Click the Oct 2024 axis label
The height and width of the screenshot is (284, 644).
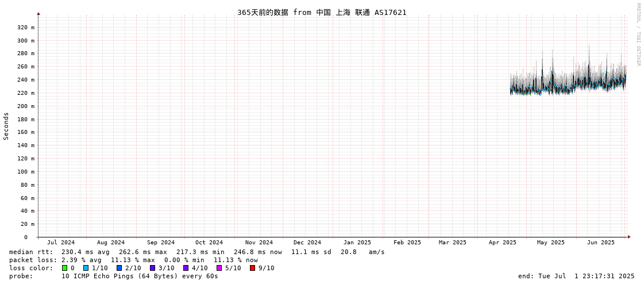[209, 243]
